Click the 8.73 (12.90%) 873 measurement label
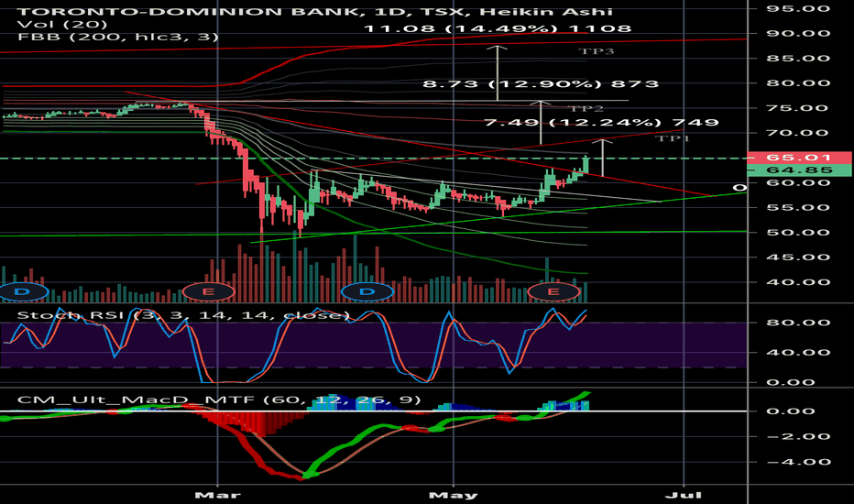 (541, 84)
